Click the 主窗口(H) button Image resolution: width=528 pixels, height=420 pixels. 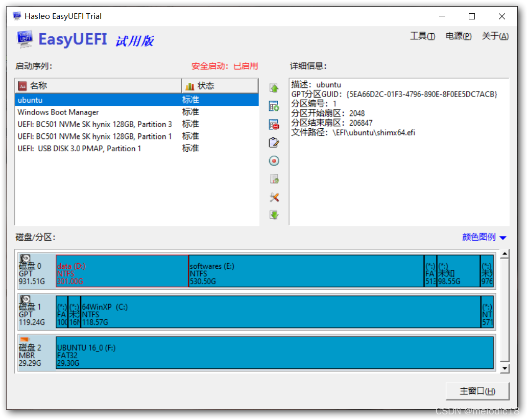477,391
